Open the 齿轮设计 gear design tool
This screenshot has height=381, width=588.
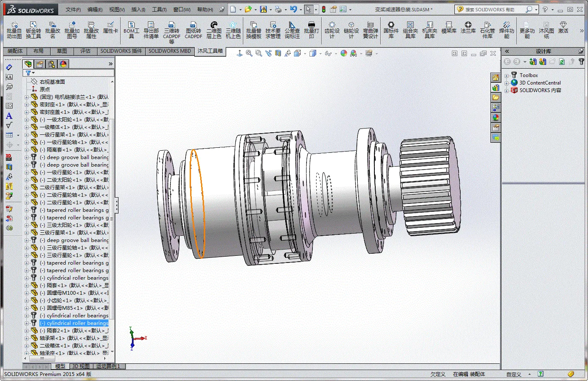point(332,30)
